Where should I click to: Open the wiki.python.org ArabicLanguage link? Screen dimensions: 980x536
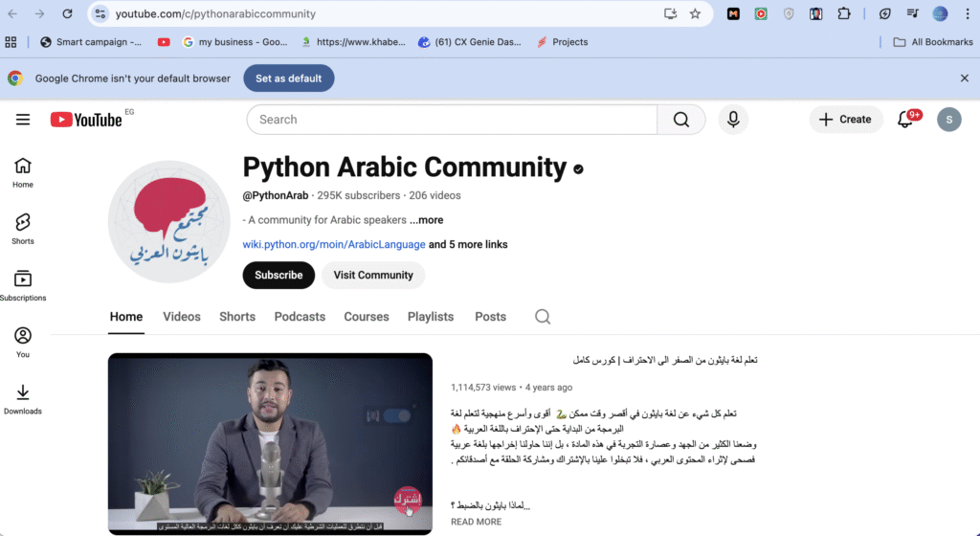334,244
